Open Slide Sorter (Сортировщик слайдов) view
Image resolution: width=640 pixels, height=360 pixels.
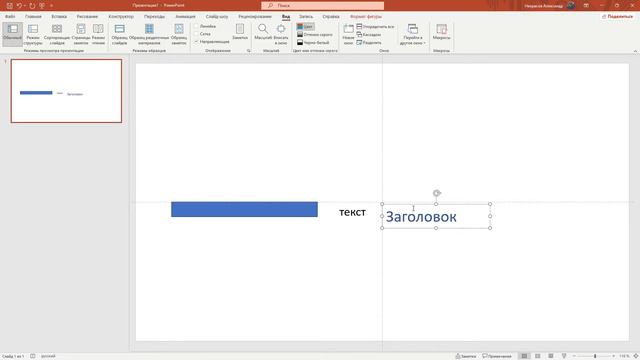coord(57,34)
